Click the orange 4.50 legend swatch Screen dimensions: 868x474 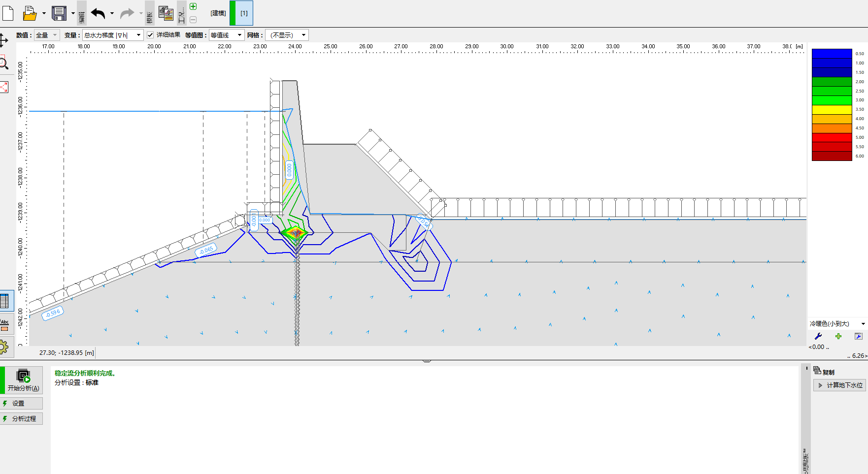point(832,128)
